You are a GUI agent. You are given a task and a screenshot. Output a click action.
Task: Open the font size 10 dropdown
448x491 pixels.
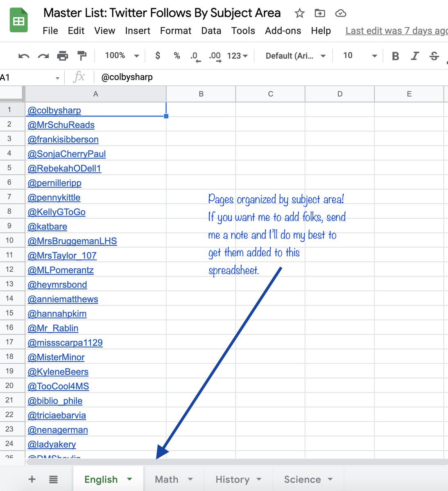(360, 56)
